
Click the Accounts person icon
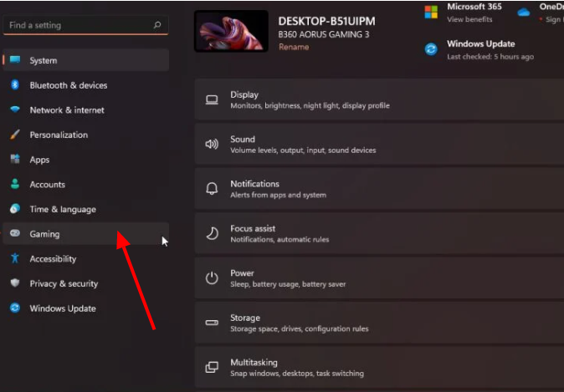tap(15, 184)
